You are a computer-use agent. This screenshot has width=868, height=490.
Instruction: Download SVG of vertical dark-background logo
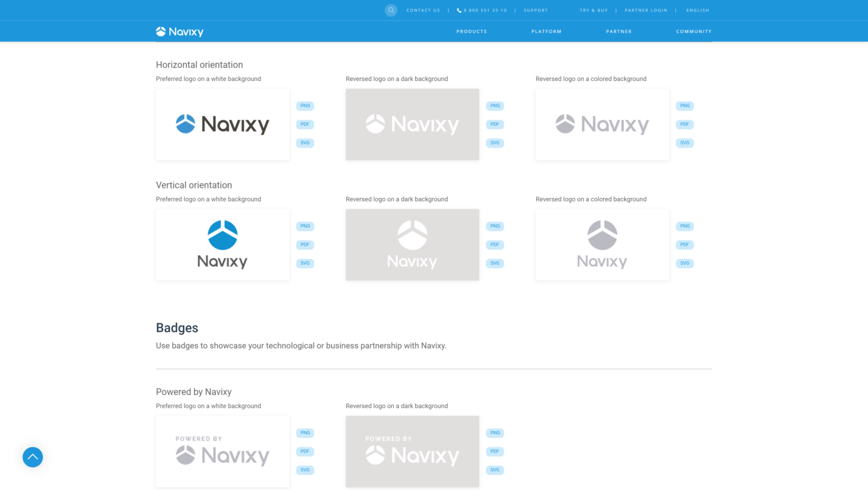pyautogui.click(x=495, y=263)
